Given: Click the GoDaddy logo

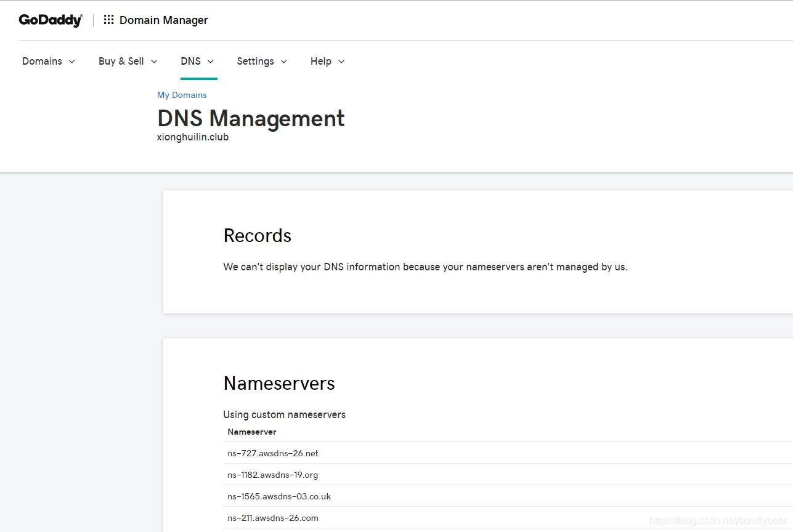Looking at the screenshot, I should 51,20.
